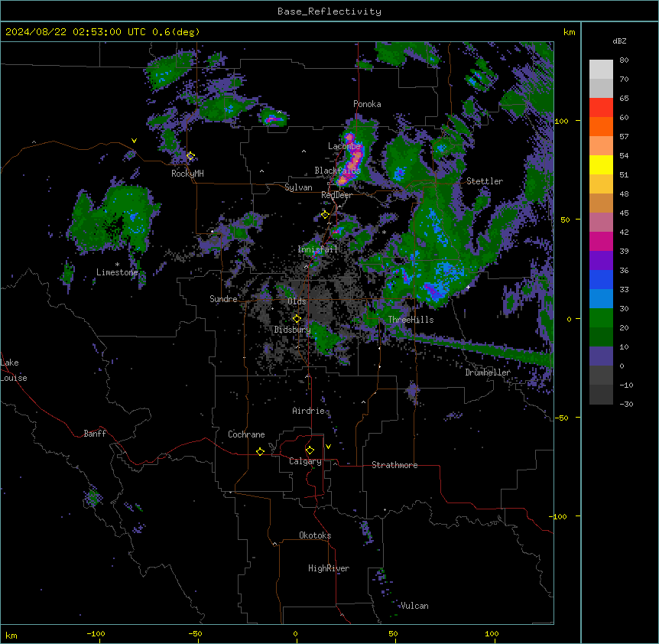Click the 80 value atop the dBZ legend

coord(624,60)
